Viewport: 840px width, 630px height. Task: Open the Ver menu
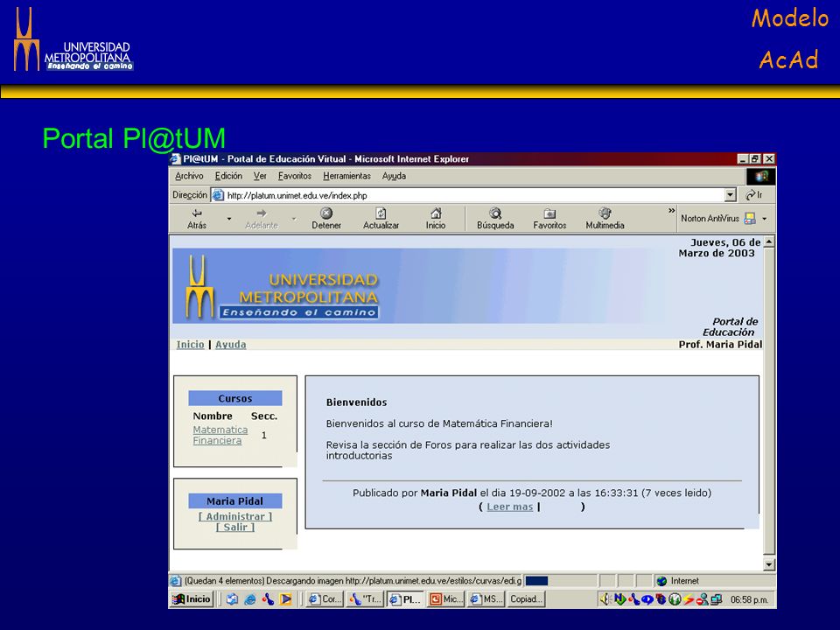tap(260, 176)
